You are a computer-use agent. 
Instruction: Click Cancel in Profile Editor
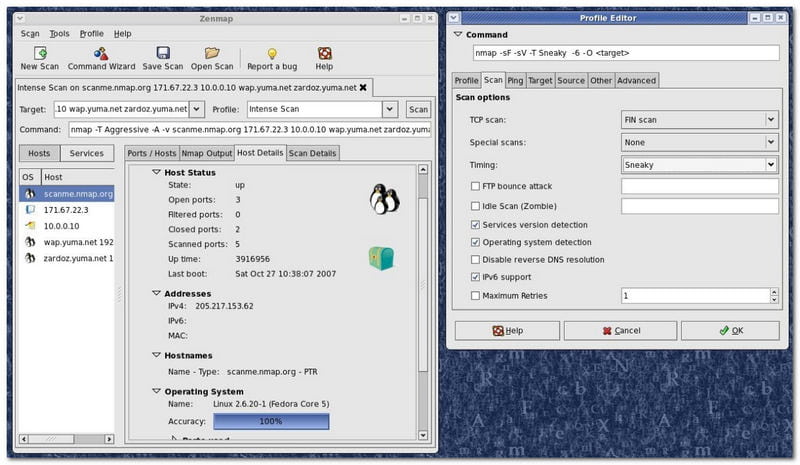tap(620, 331)
